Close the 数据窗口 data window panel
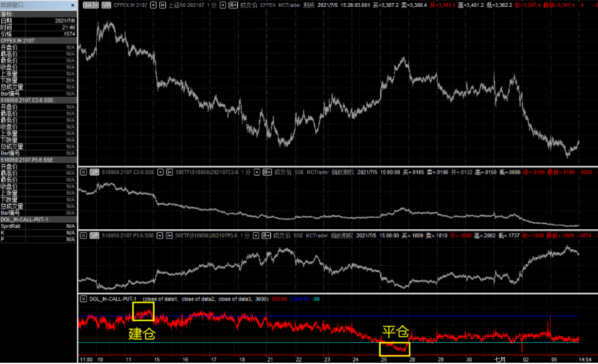Viewport: 598px width, 364px height. click(x=73, y=6)
